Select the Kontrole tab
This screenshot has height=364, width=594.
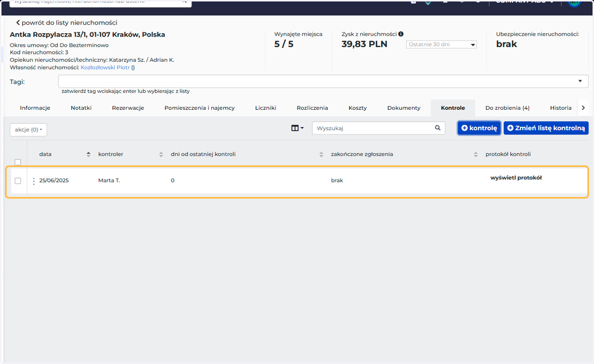pos(453,108)
